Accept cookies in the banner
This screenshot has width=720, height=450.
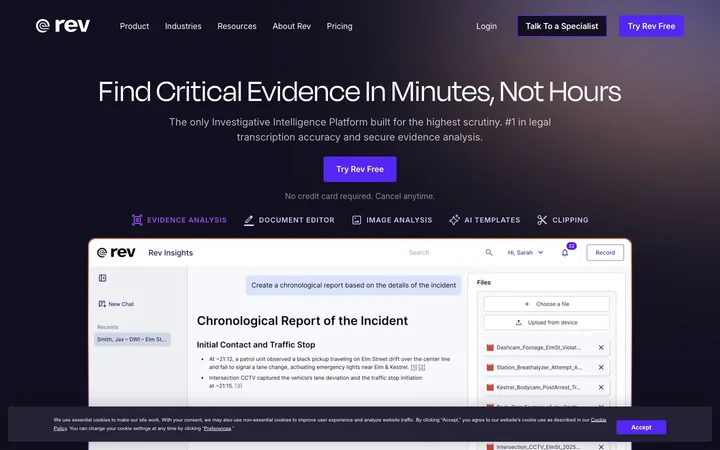click(x=641, y=427)
